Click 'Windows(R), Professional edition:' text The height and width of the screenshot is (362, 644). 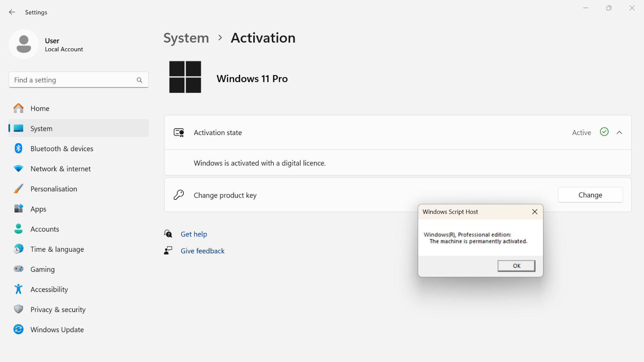coord(467,234)
